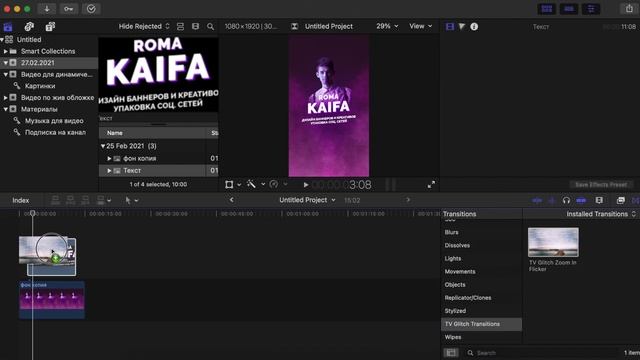Select the TV Glitch Transitions category
This screenshot has height=360, width=640.
[481, 324]
